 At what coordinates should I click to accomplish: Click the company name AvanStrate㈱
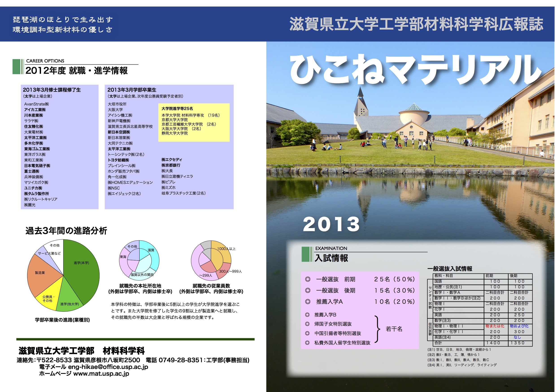pos(37,104)
